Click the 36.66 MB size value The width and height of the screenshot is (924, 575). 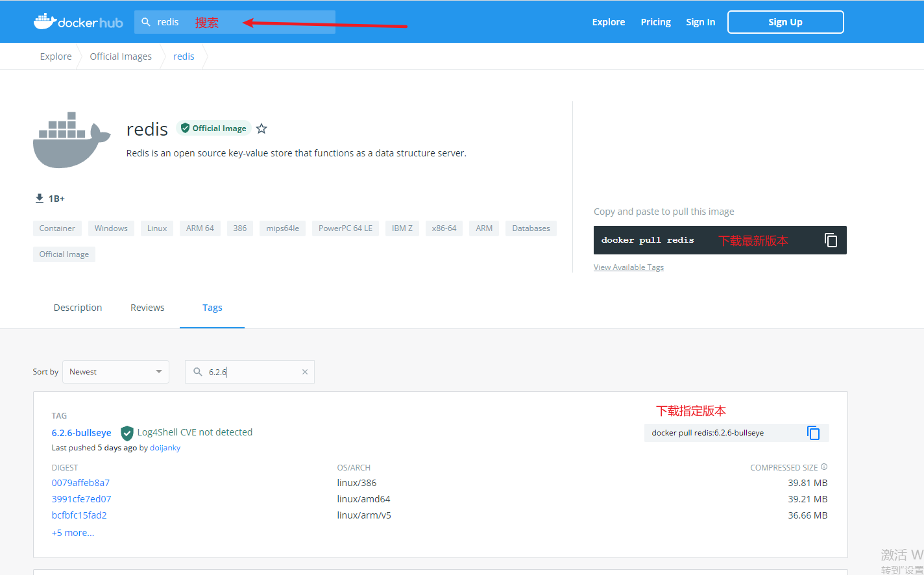808,515
